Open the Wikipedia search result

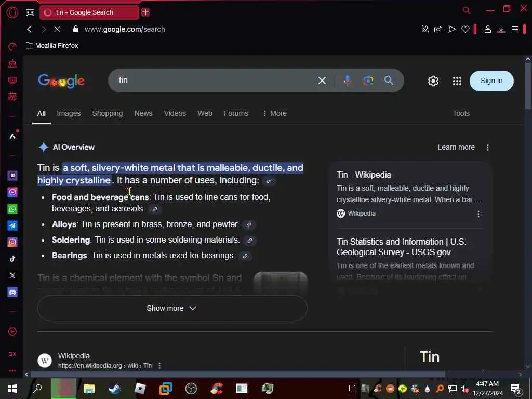click(104, 361)
